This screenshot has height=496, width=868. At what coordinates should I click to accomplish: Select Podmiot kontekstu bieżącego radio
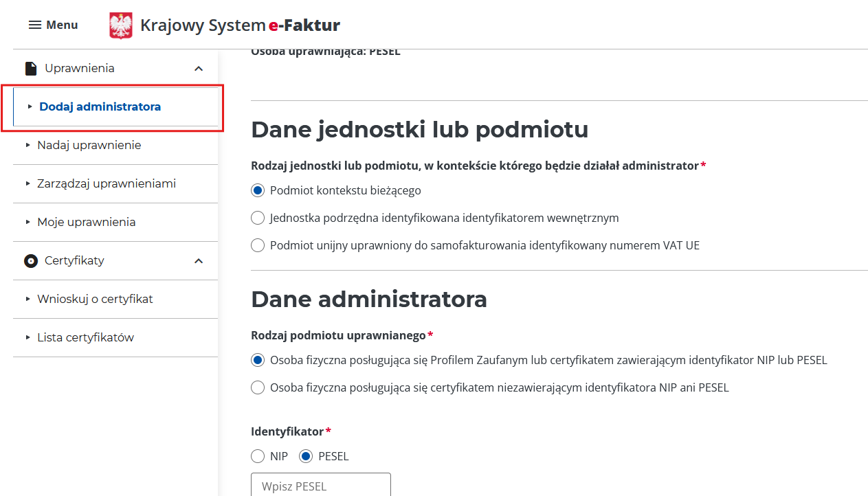(x=258, y=190)
